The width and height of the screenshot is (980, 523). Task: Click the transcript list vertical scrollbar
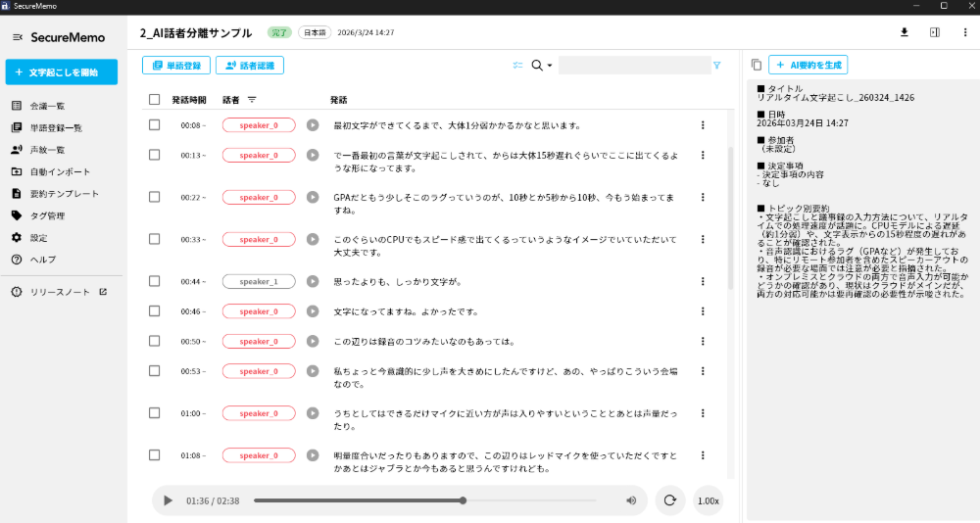[x=731, y=218]
